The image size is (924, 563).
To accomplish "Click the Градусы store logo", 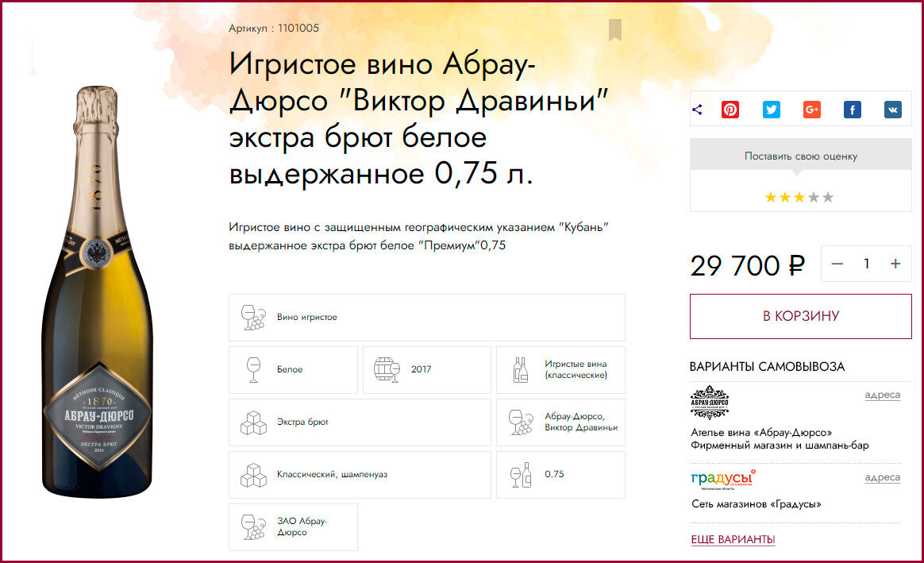I will [x=723, y=479].
